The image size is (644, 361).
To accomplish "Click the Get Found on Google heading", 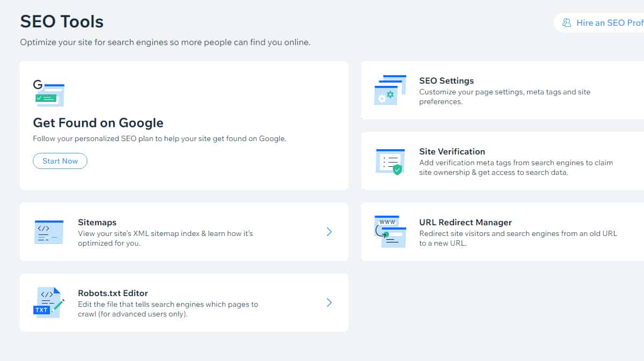I will (98, 123).
